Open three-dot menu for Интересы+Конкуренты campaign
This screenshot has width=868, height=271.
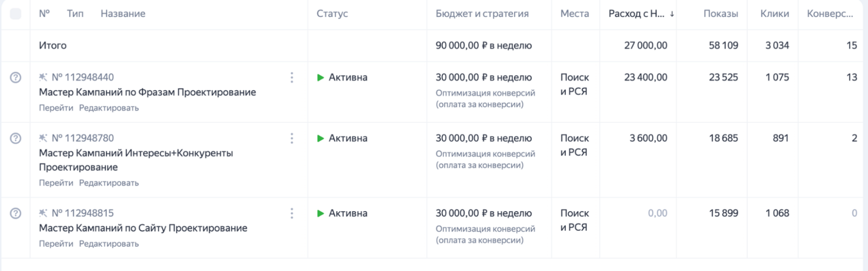tap(292, 138)
